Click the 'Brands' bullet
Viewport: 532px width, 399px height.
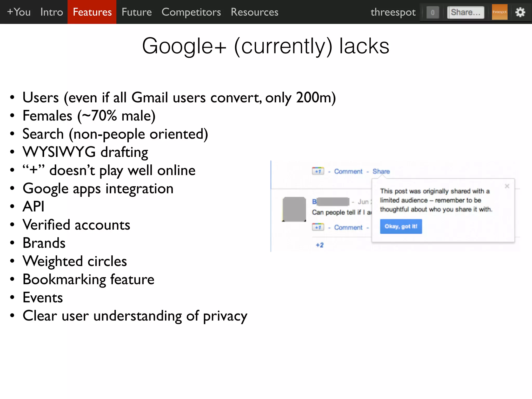(44, 243)
